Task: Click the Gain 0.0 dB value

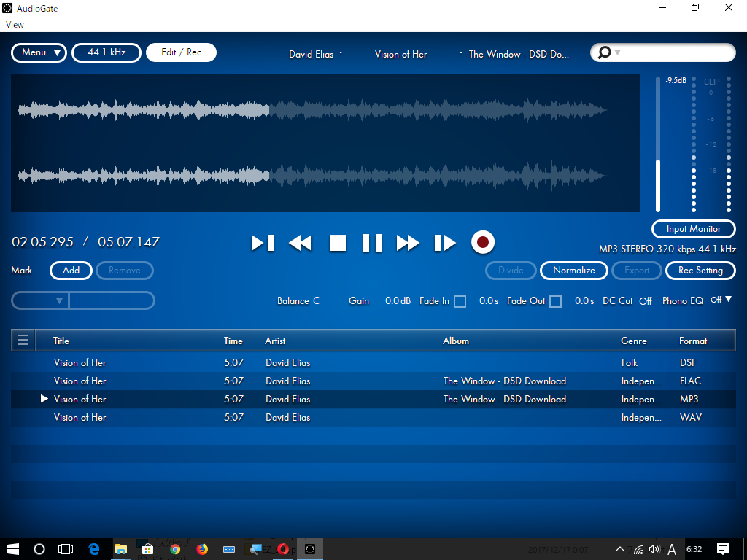Action: pyautogui.click(x=398, y=301)
